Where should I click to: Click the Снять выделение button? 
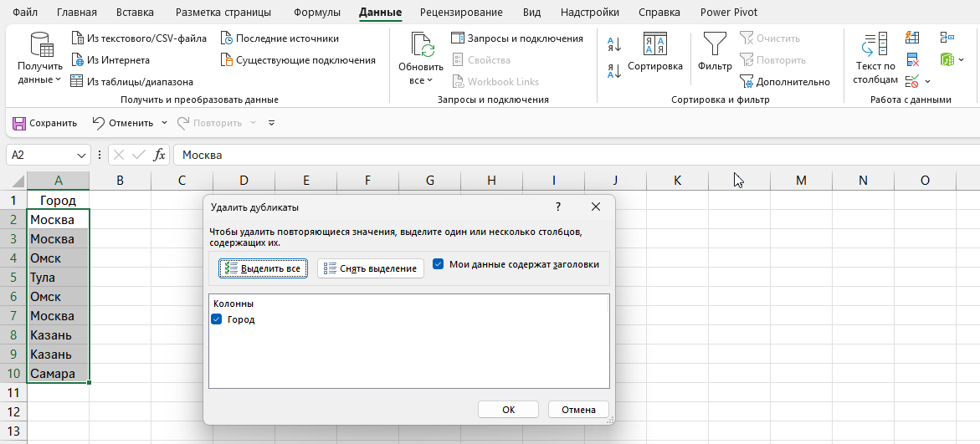pos(370,268)
